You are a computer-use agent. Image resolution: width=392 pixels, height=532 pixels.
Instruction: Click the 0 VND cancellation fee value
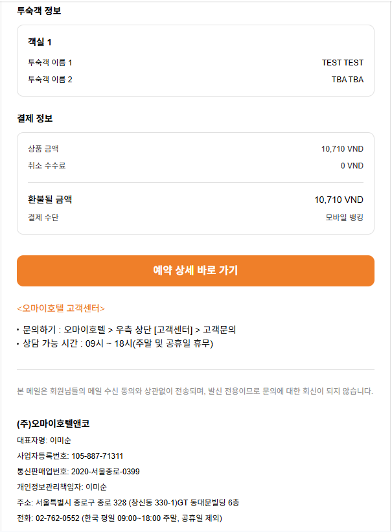352,166
